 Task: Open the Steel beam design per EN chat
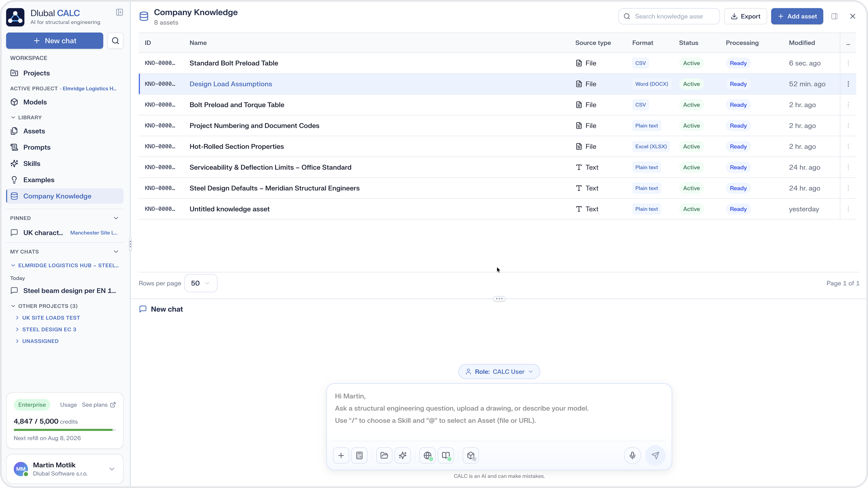pos(65,291)
